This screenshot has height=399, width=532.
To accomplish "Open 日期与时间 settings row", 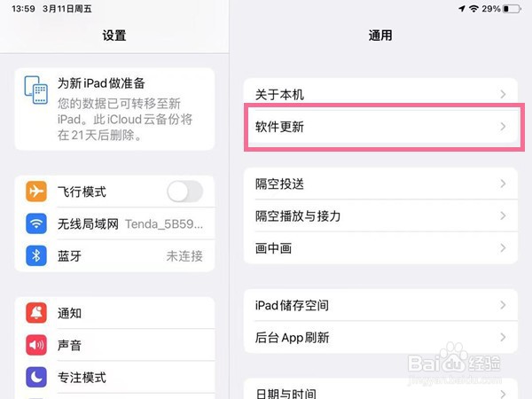I will 380,391.
